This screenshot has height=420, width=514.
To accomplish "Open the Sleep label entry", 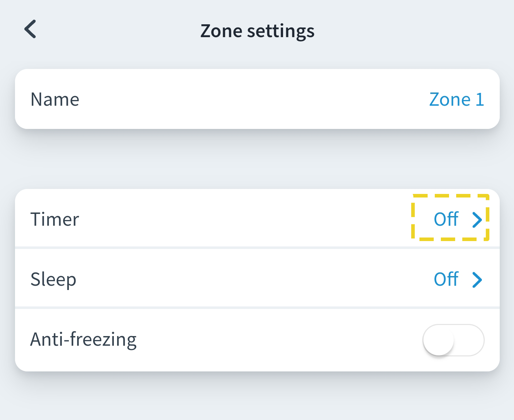I will point(53,279).
